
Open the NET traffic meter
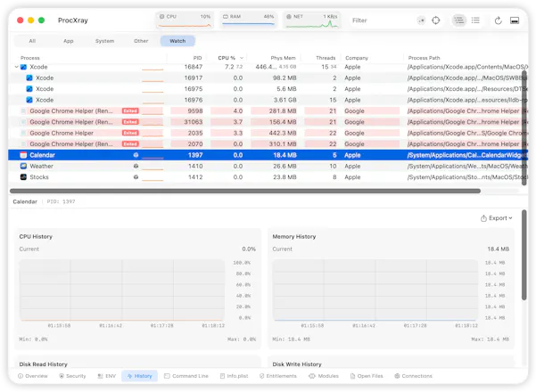[x=312, y=20]
